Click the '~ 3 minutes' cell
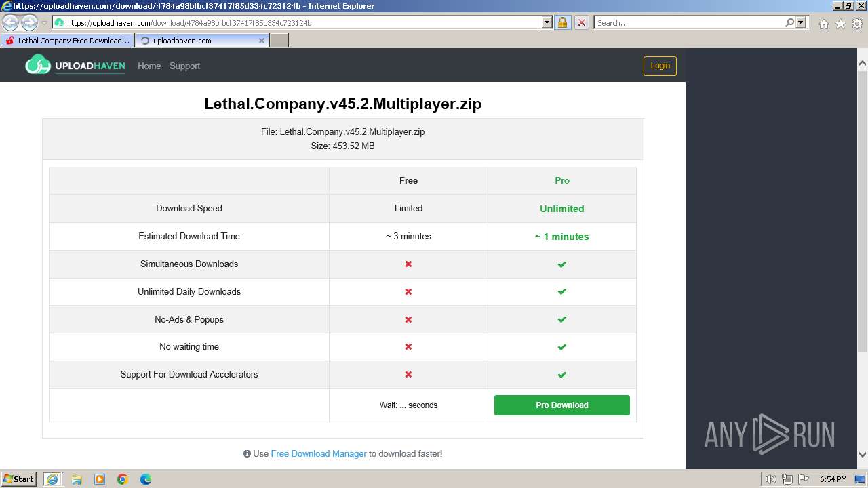The image size is (868, 488). click(408, 237)
